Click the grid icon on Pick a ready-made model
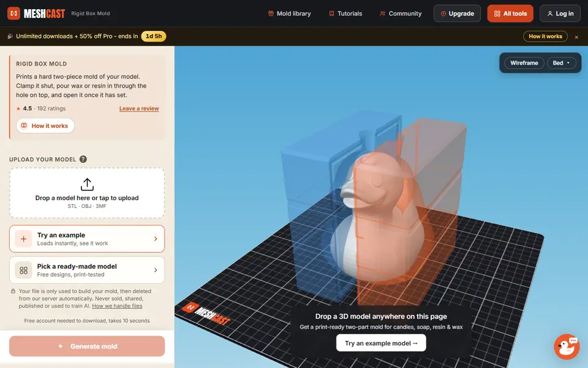The width and height of the screenshot is (588, 368). pos(23,270)
